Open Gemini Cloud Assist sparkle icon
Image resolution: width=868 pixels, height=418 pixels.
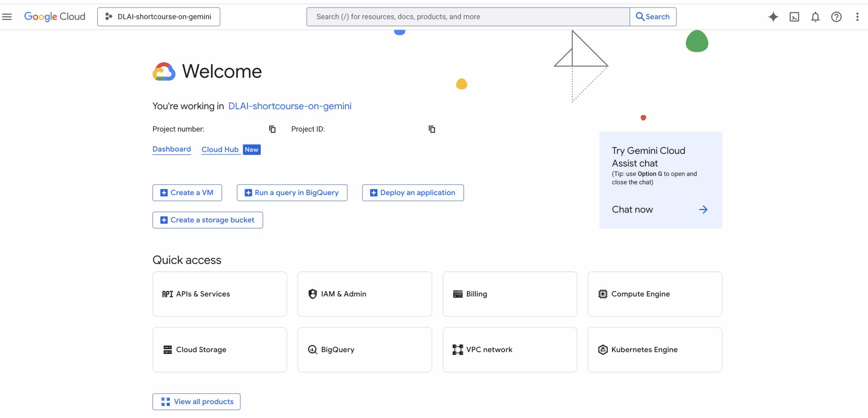773,17
